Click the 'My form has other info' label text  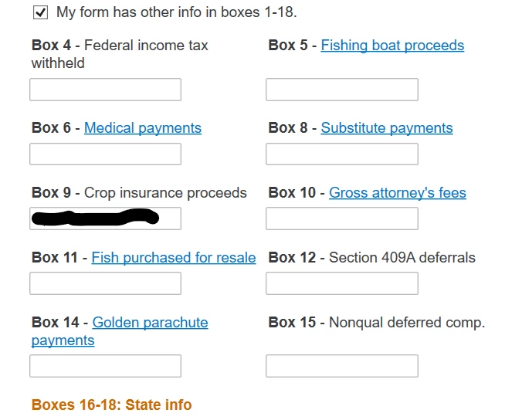pos(176,12)
